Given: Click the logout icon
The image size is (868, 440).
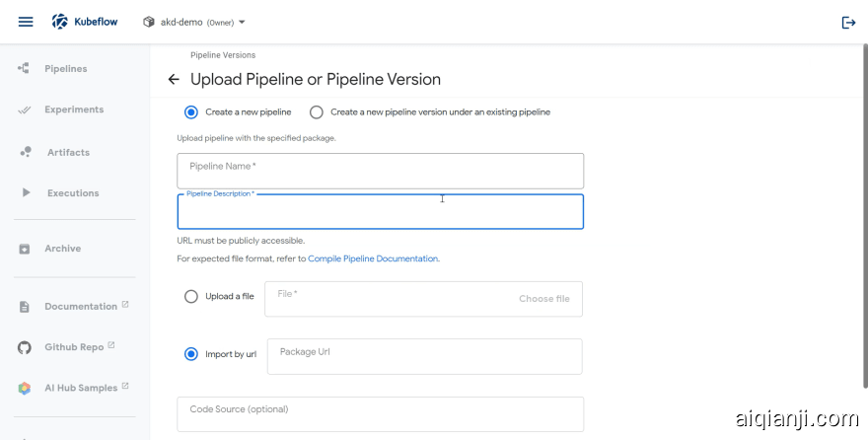Looking at the screenshot, I should pyautogui.click(x=848, y=23).
